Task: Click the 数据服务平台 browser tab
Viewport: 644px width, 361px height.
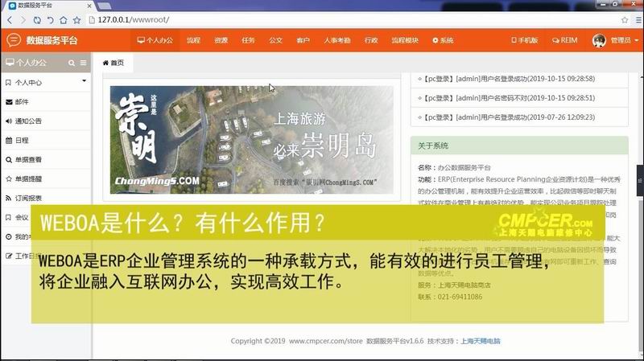Action: pos(48,6)
